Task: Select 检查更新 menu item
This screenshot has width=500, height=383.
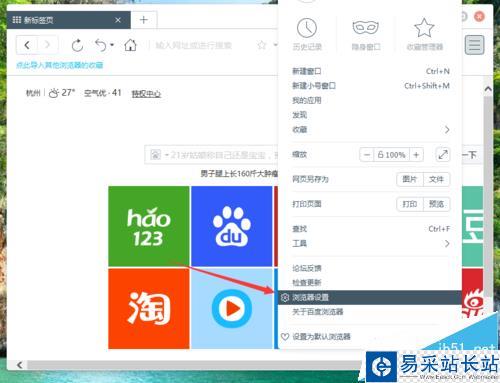Action: (x=370, y=283)
